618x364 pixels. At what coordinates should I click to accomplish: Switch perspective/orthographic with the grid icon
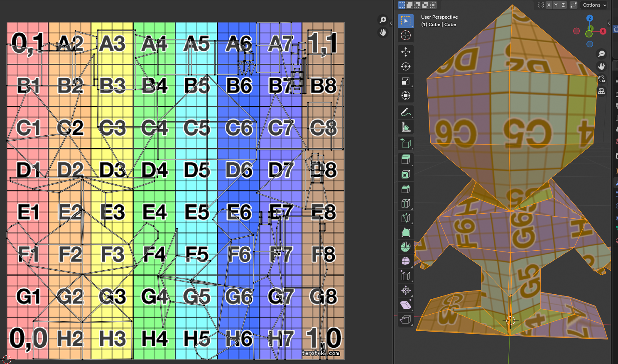click(x=601, y=91)
